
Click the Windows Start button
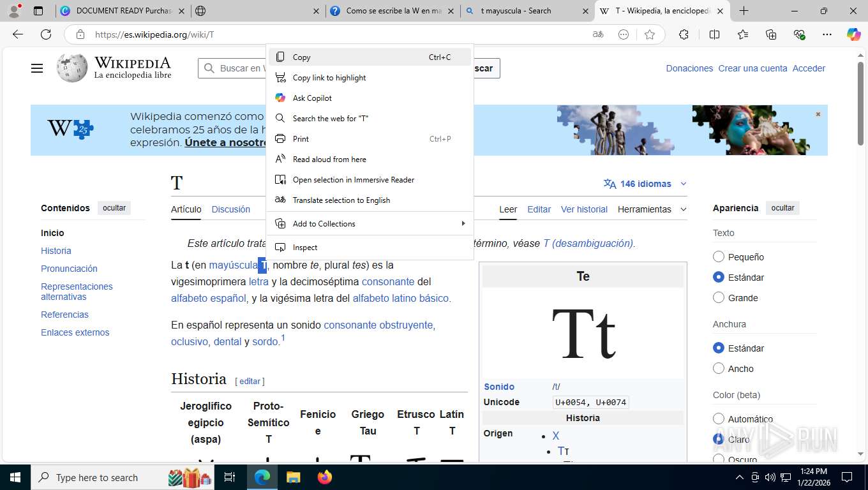pyautogui.click(x=15, y=477)
